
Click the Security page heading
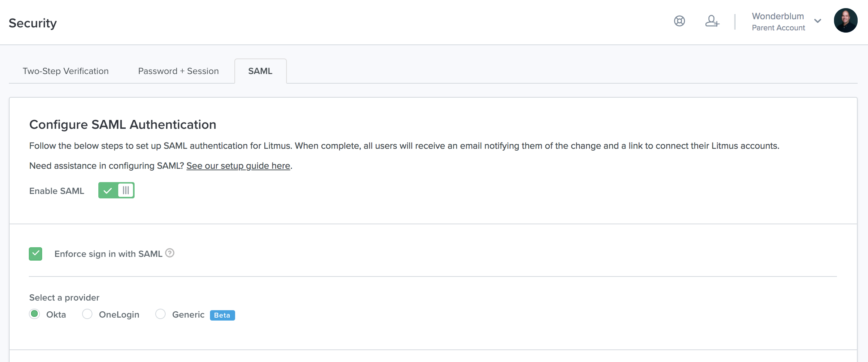33,23
